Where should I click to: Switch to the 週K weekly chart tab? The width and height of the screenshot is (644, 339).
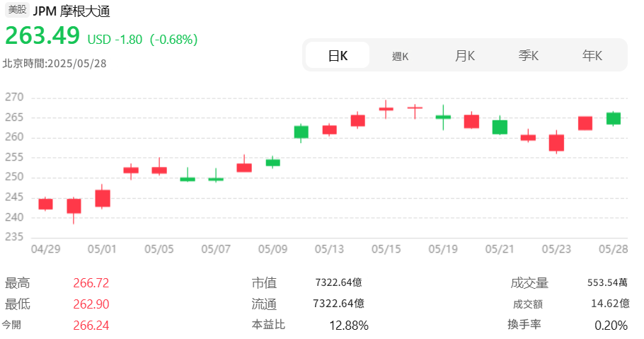point(401,56)
